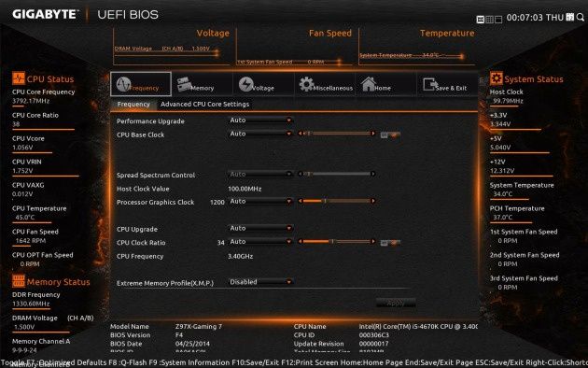Switch to the Frequency sub-tab
Screen dimensions: 588x368
[133, 105]
